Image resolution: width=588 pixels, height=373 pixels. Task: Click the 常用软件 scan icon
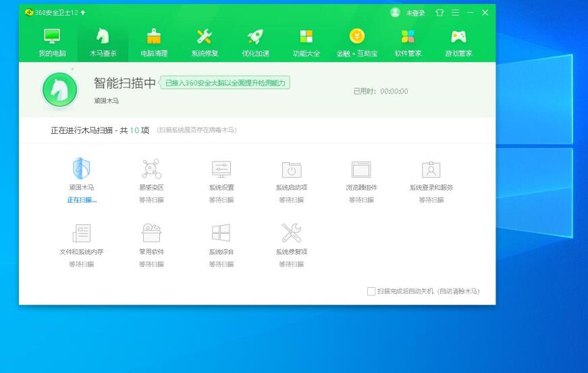pos(151,232)
